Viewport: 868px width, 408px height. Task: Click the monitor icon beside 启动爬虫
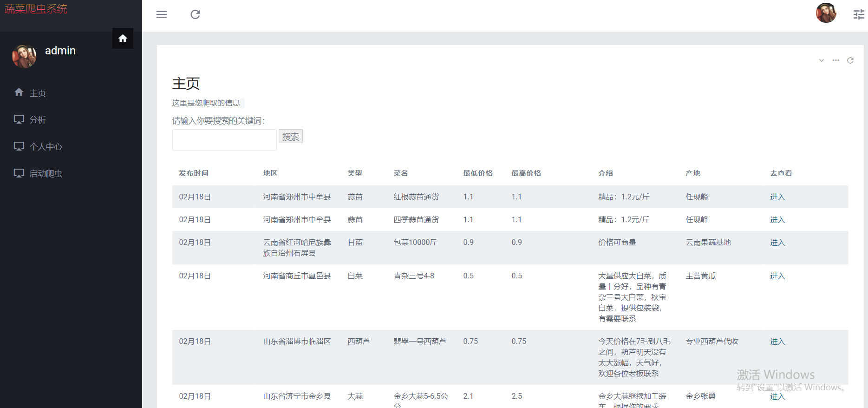pyautogui.click(x=19, y=173)
